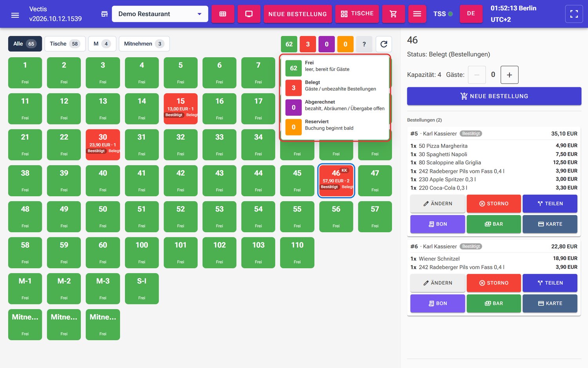Show status legend with question mark

tap(364, 44)
